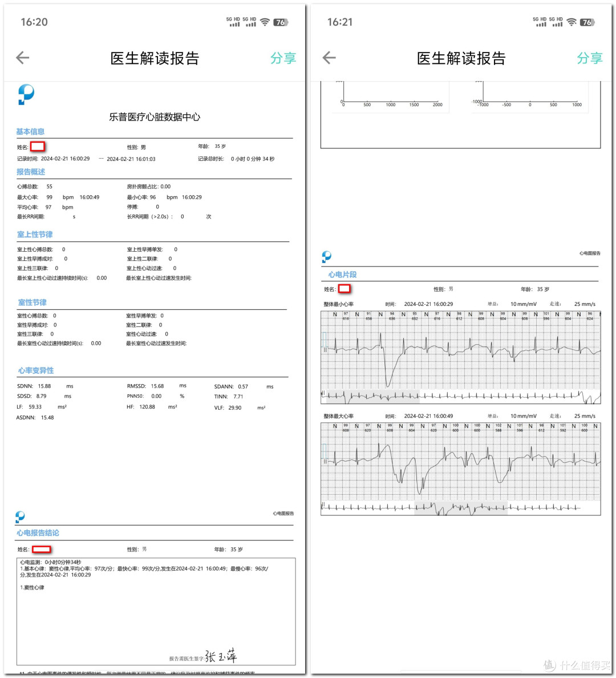Tap conclusion text 1.窦性心律
This screenshot has width=616, height=678.
tap(32, 588)
